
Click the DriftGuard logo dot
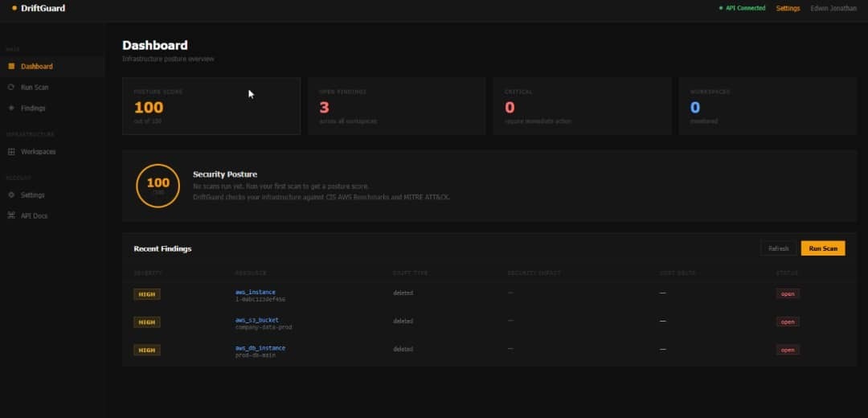tap(14, 8)
